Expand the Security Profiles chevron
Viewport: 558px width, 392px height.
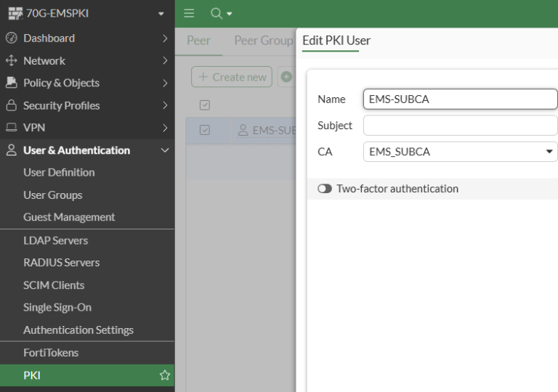tap(165, 105)
